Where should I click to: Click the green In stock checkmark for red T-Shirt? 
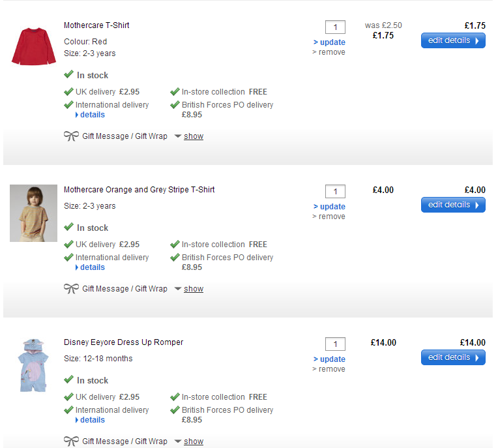pos(68,75)
